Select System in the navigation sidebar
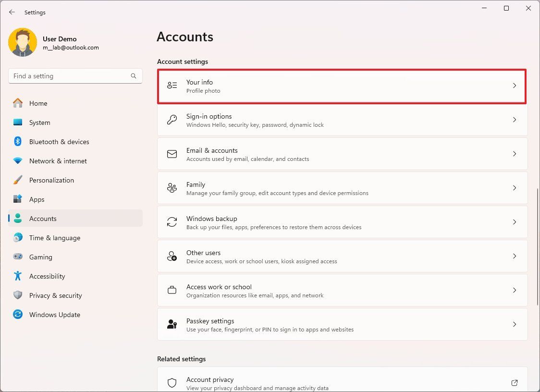This screenshot has width=540, height=392. coord(39,122)
